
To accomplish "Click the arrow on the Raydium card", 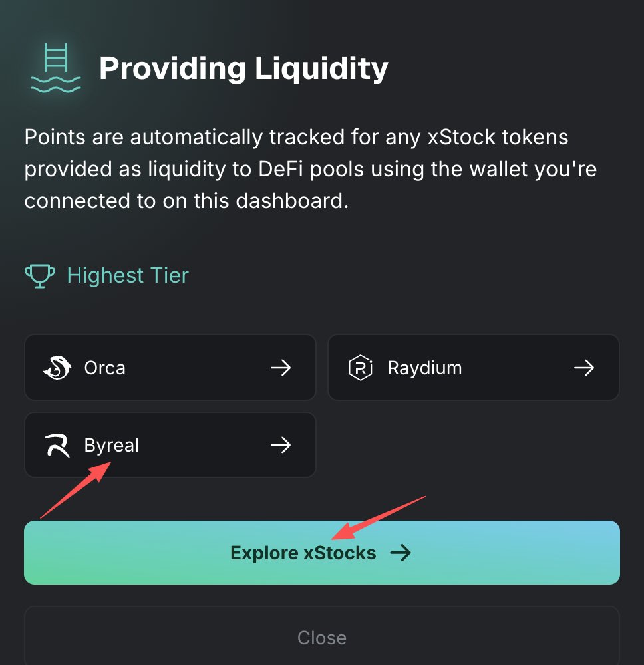I will (584, 368).
